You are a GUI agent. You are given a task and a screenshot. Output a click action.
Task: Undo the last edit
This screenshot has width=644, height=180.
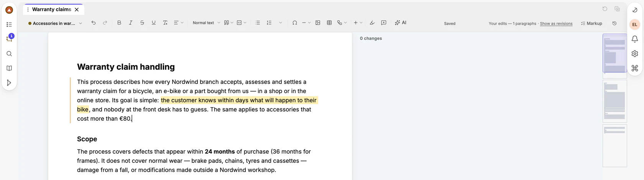tap(94, 23)
